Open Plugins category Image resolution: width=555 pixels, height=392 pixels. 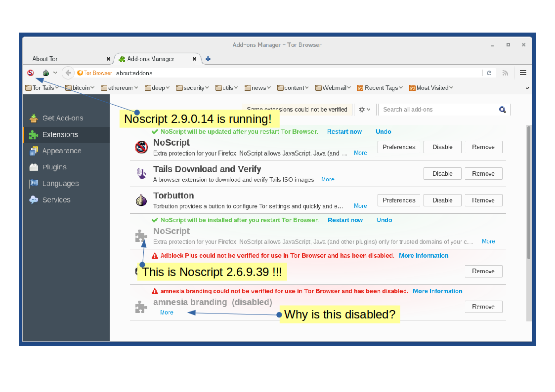pos(66,167)
